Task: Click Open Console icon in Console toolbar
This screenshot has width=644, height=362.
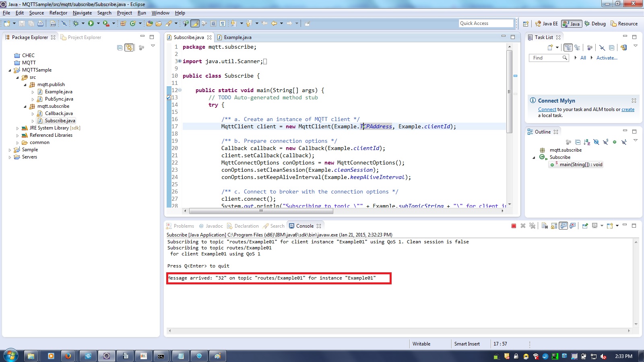Action: pyautogui.click(x=609, y=226)
